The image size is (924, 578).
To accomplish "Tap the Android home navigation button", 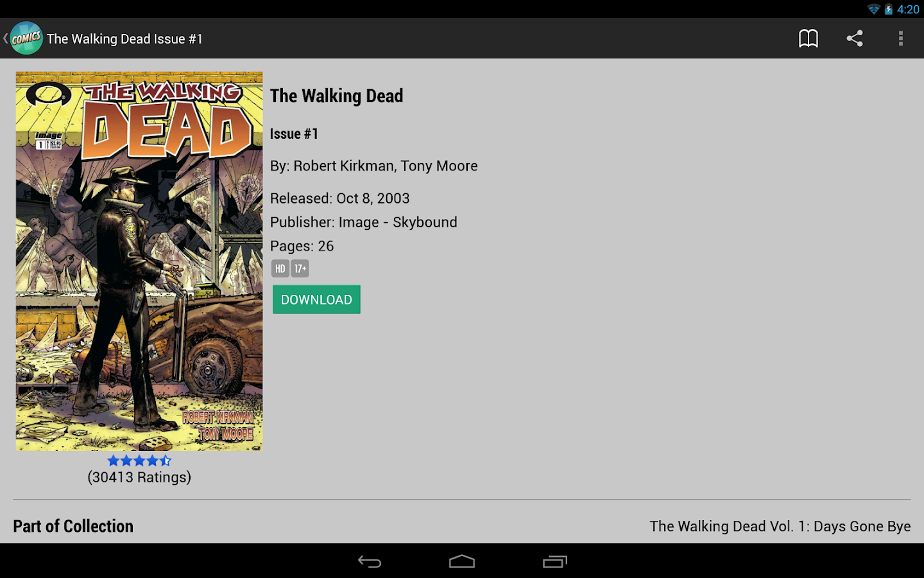I will pyautogui.click(x=462, y=561).
